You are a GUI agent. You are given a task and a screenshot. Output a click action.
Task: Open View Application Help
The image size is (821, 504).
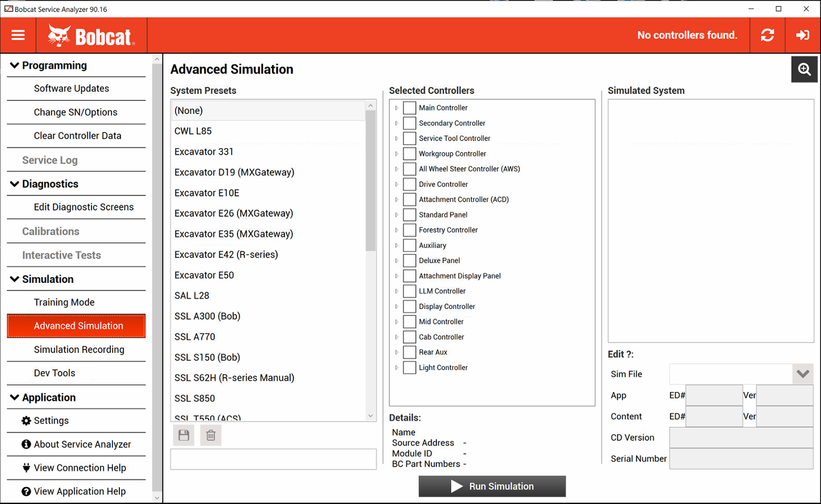[76, 491]
